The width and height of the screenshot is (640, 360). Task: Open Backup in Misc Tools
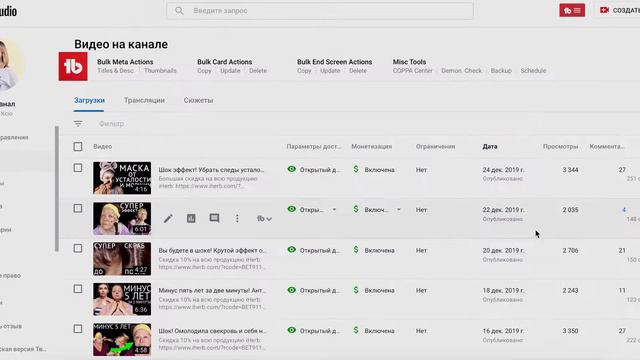501,71
